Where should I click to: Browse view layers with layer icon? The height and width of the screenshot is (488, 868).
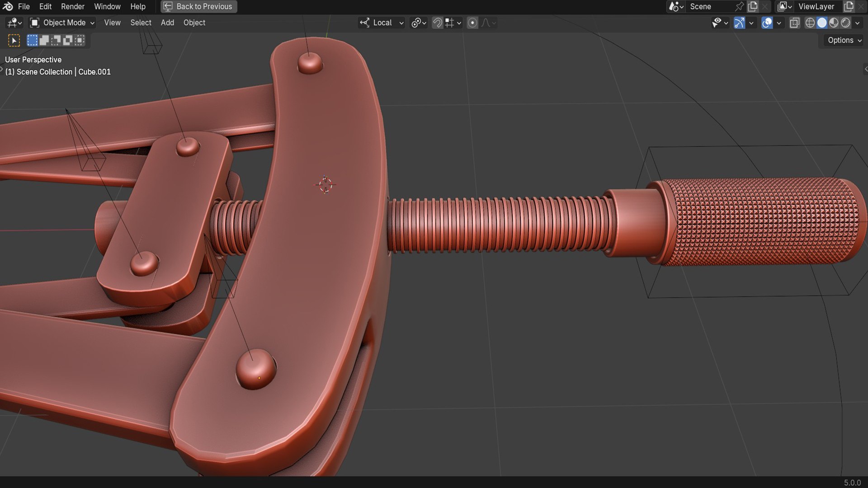(784, 6)
